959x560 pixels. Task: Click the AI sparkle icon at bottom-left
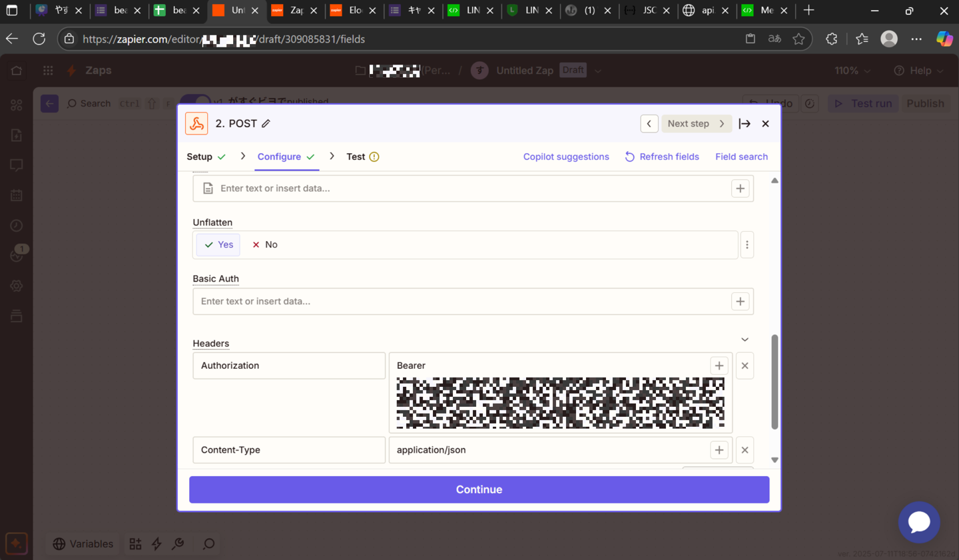(x=16, y=543)
